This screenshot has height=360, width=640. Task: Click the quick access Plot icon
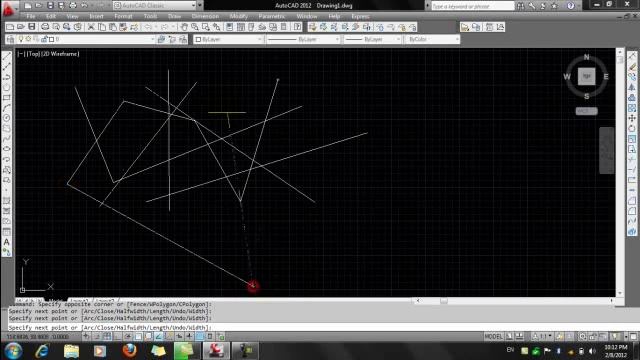(x=73, y=5)
